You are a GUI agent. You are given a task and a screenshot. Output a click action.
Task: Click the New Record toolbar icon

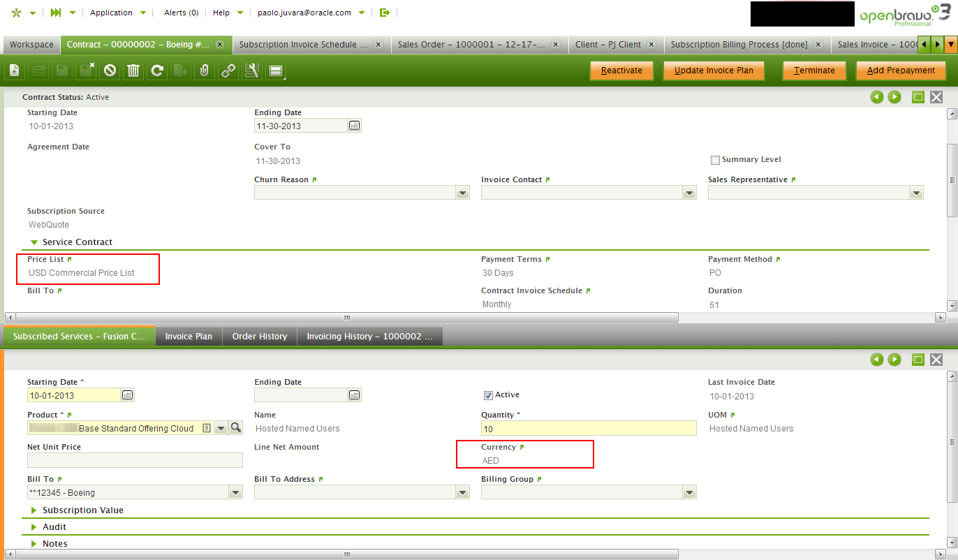point(15,71)
